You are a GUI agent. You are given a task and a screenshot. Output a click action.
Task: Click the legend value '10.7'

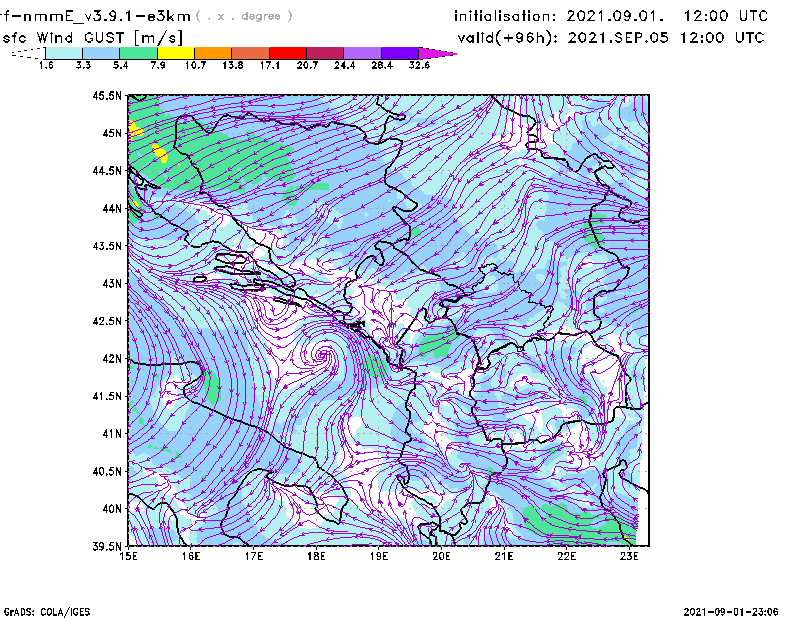click(x=195, y=65)
